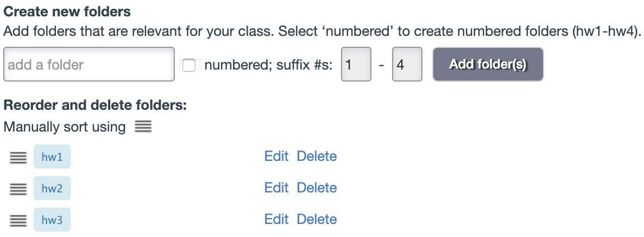The image size is (644, 237).
Task: Select the hw2 folder tag
Action: (52, 189)
